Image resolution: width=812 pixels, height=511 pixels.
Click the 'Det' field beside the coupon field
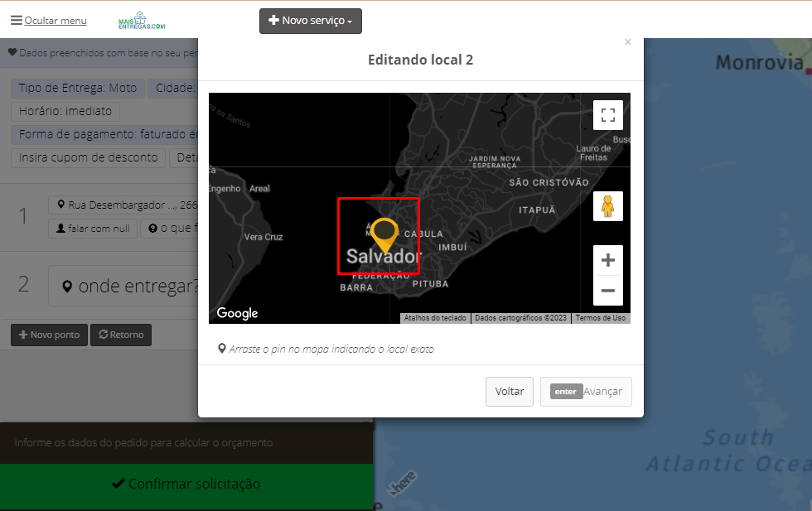click(x=183, y=158)
